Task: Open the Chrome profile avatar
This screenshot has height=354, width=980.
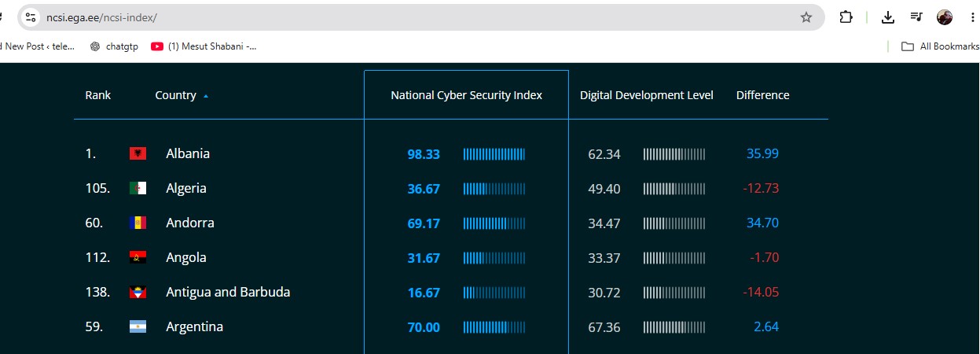Action: tap(945, 17)
